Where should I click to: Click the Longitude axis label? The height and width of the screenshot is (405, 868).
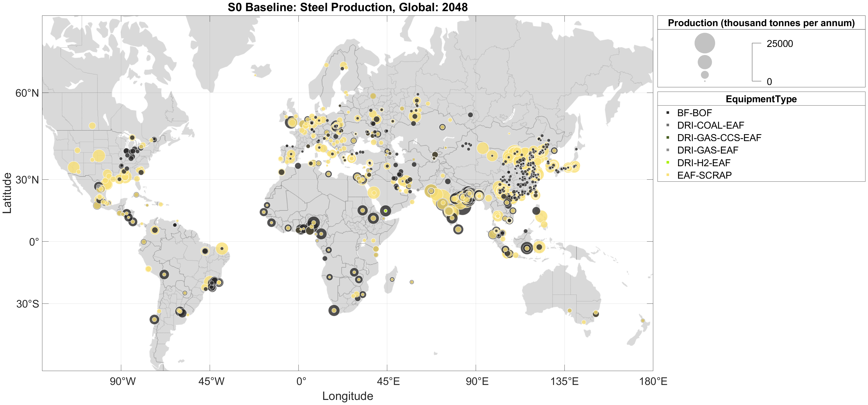click(347, 396)
